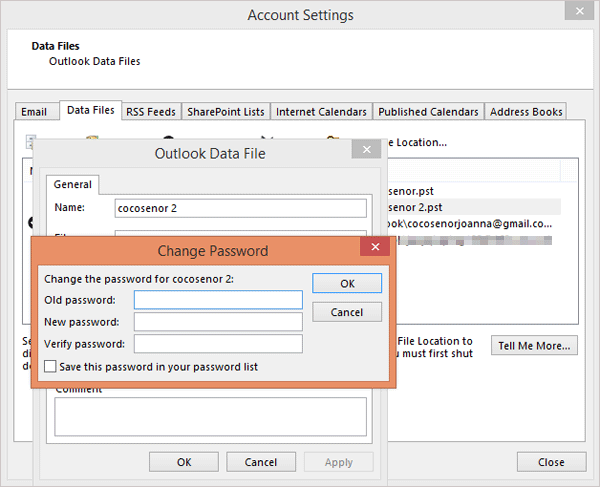The height and width of the screenshot is (487, 600).
Task: Click the Open File Location... toolbar item
Action: coord(417,142)
